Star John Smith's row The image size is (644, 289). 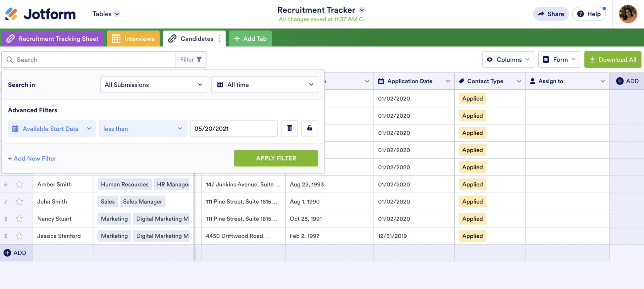(x=19, y=201)
